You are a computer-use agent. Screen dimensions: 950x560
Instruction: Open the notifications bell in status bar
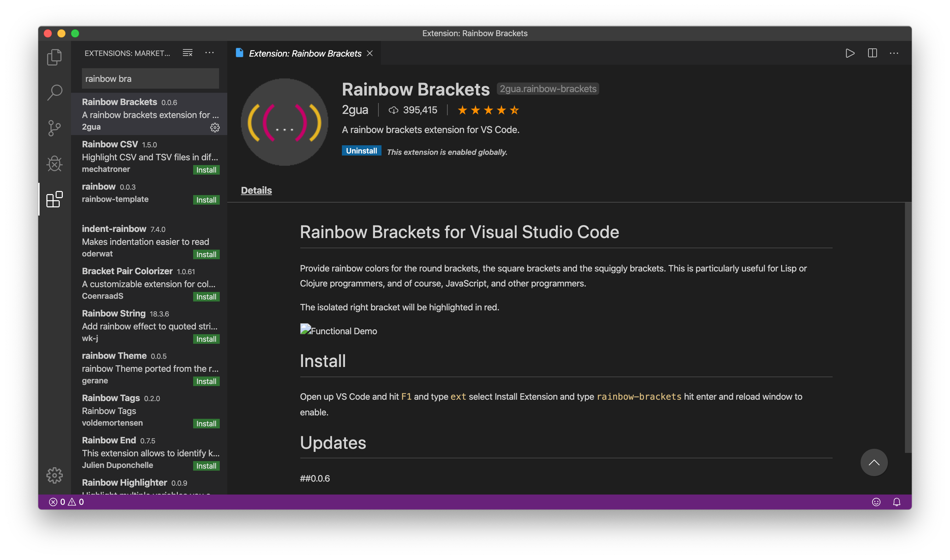click(896, 502)
